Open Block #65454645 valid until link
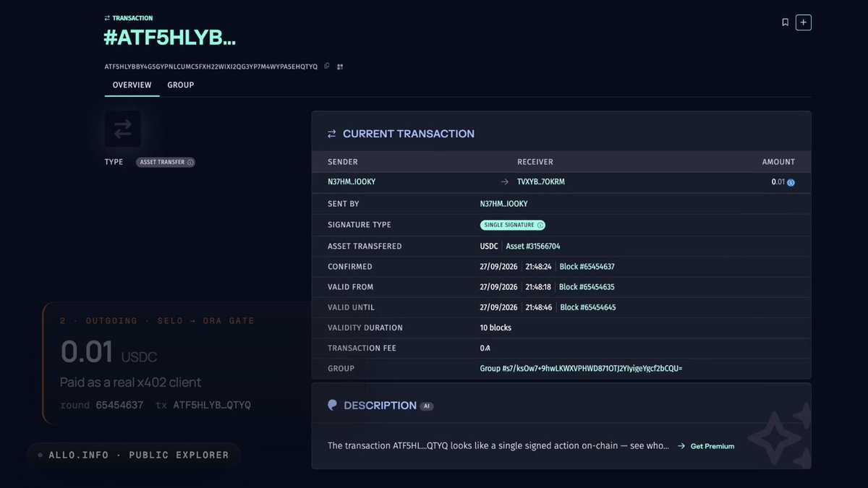Screen dimensions: 868x488 (x=587, y=307)
